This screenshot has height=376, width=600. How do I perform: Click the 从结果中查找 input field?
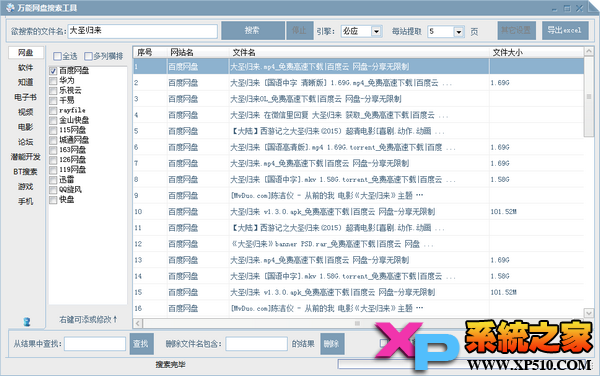pyautogui.click(x=95, y=344)
